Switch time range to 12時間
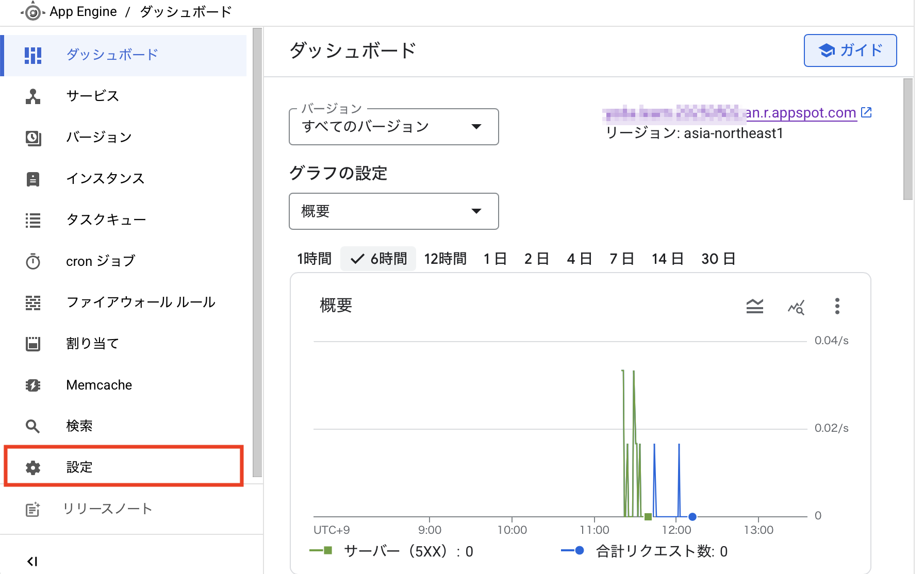 tap(444, 259)
